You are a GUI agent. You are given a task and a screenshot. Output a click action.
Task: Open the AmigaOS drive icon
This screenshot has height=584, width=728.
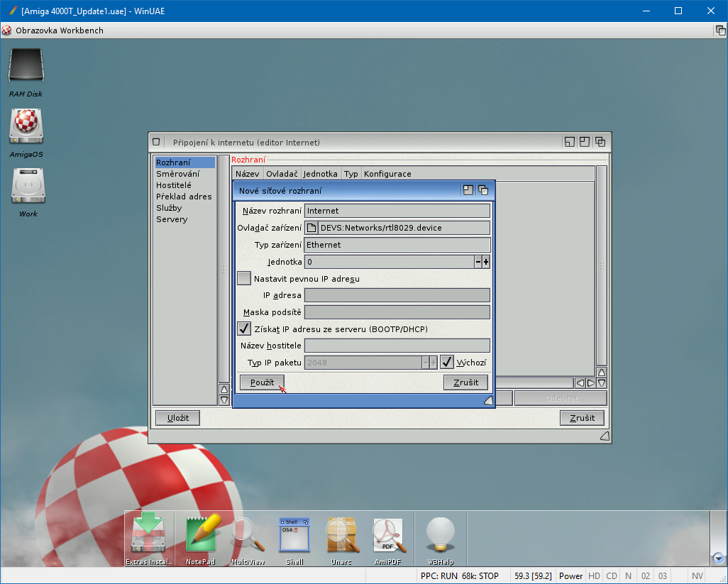(x=27, y=127)
